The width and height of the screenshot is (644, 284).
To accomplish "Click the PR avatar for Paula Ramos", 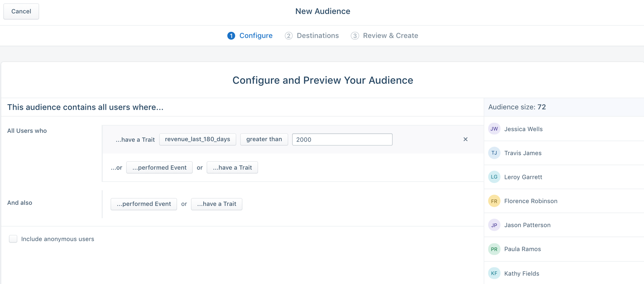I will click(494, 249).
